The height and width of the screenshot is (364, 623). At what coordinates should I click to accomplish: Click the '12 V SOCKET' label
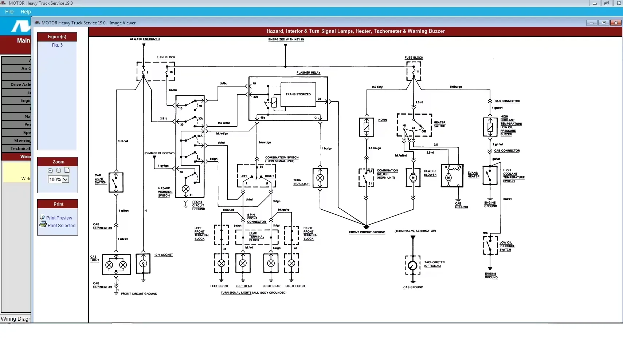coord(164,255)
